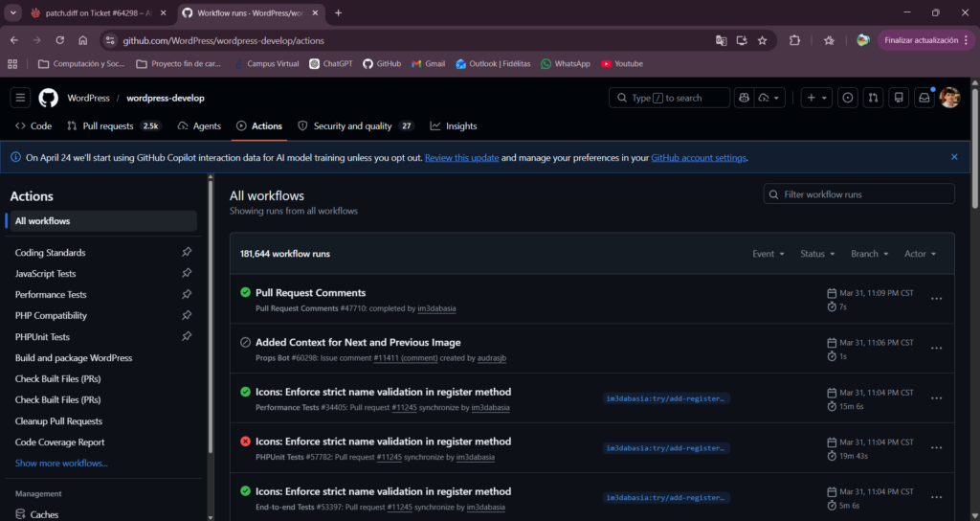Open the GitHub hamburger navigation menu
Image resolution: width=980 pixels, height=521 pixels.
[x=20, y=98]
